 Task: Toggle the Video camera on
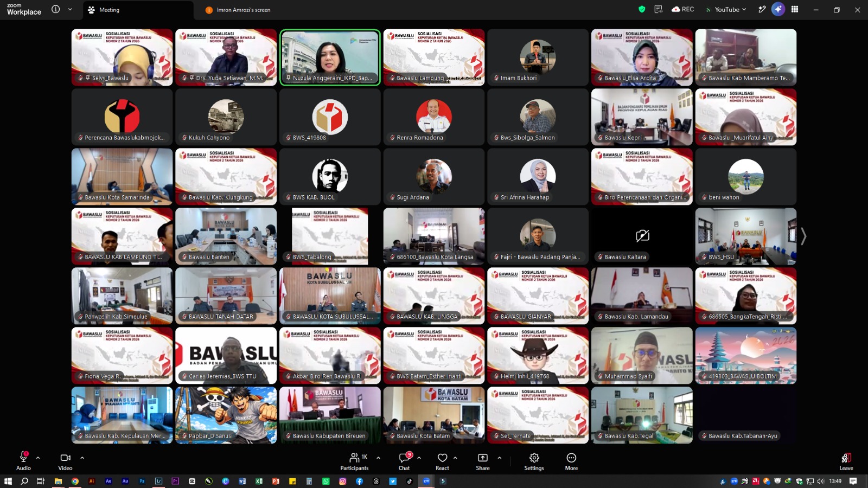65,461
